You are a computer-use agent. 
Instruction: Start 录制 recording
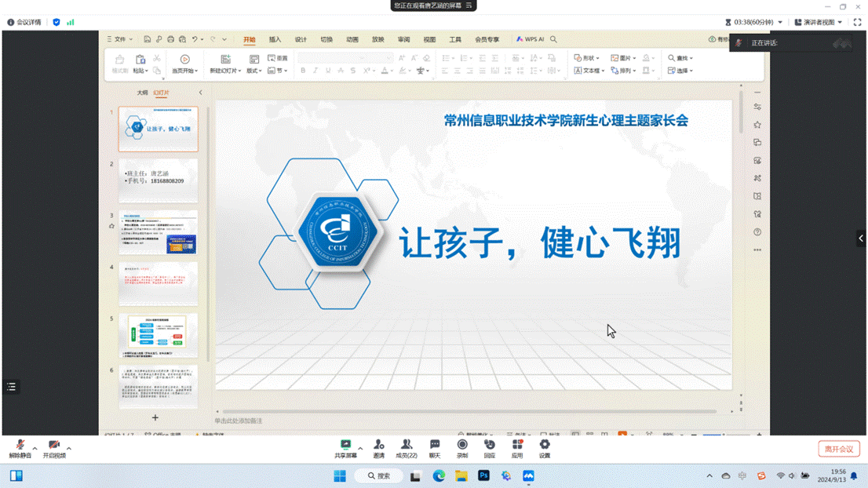click(x=462, y=449)
